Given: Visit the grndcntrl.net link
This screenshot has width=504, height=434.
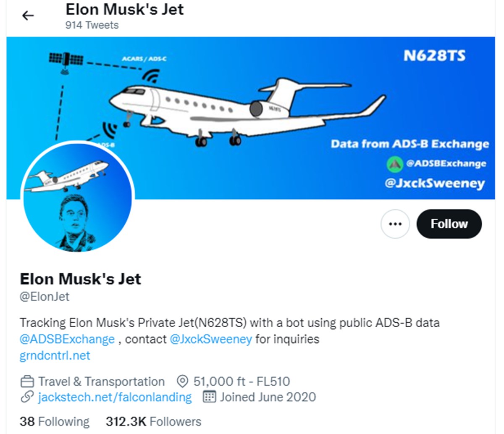Looking at the screenshot, I should [55, 356].
